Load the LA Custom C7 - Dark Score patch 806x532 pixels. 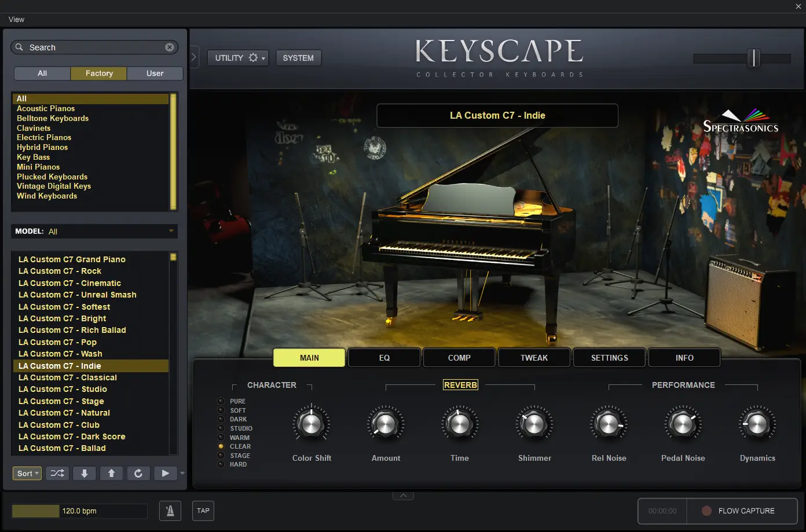(x=91, y=436)
